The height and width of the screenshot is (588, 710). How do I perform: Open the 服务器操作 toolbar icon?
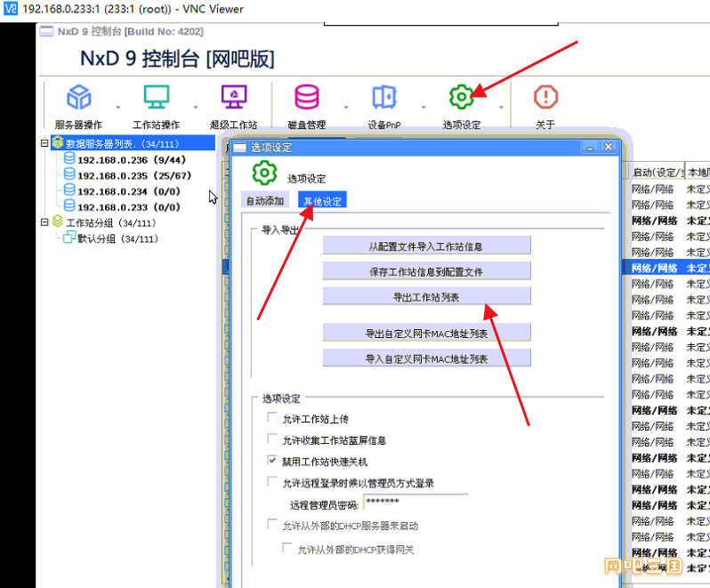[x=79, y=97]
